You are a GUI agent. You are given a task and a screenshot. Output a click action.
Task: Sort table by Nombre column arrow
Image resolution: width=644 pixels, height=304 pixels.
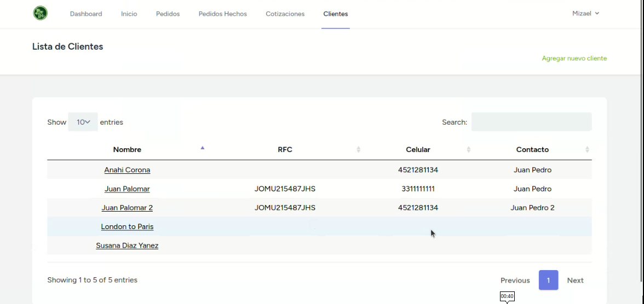[202, 149]
